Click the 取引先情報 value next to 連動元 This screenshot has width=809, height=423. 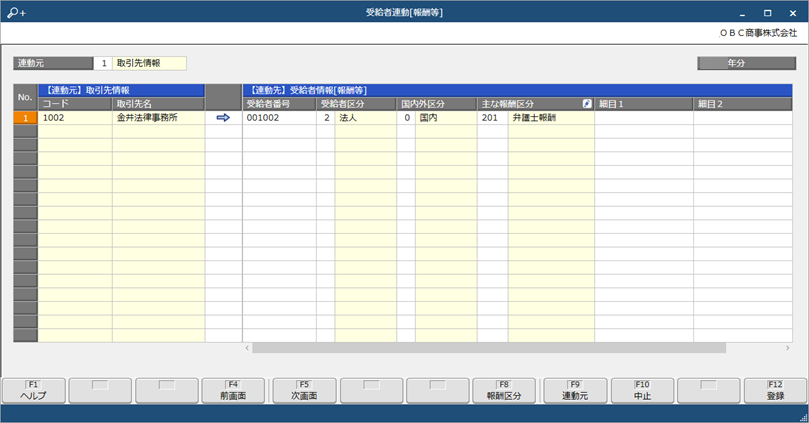[x=150, y=63]
